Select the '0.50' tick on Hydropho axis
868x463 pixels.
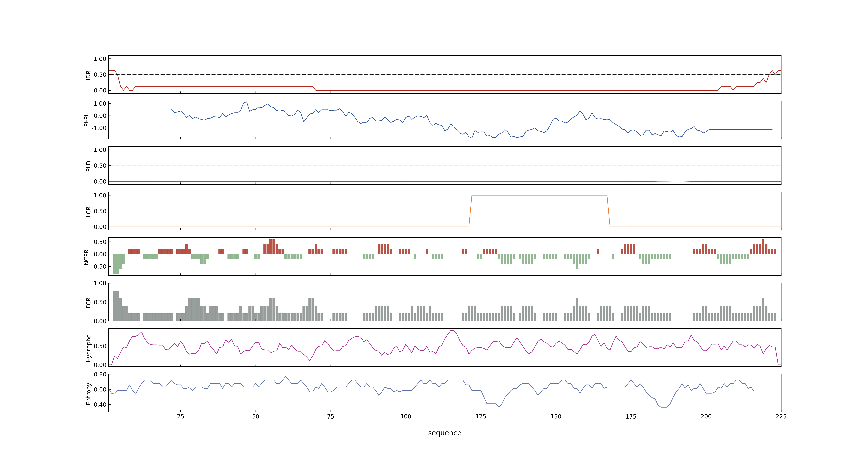(100, 346)
